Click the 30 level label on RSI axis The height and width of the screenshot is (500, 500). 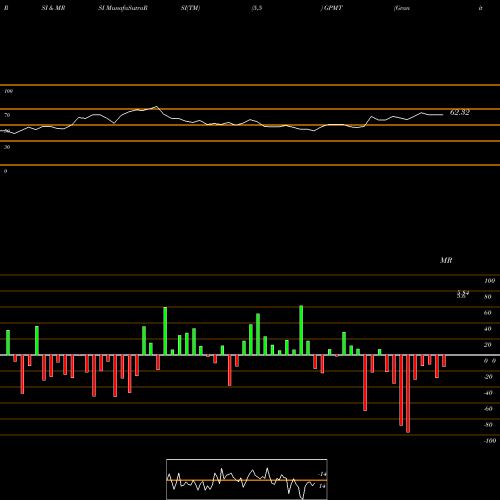click(x=7, y=147)
